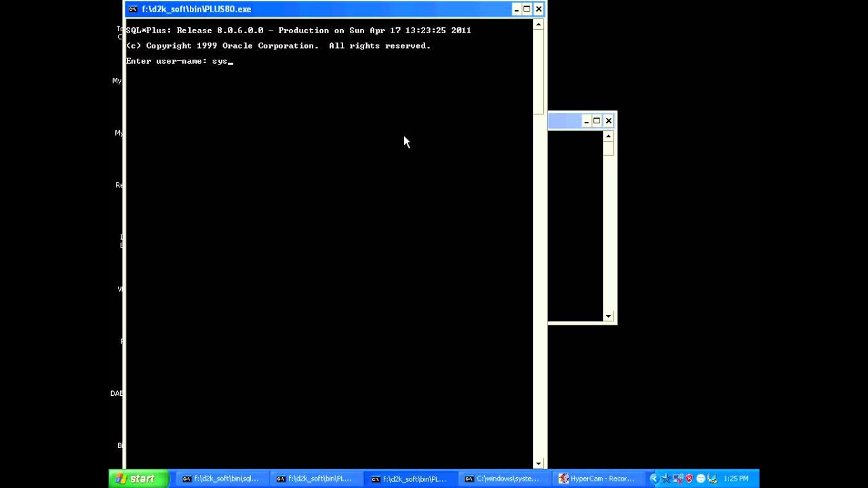Click small background window scrollbar thumb
This screenshot has height=488, width=868.
[608, 149]
